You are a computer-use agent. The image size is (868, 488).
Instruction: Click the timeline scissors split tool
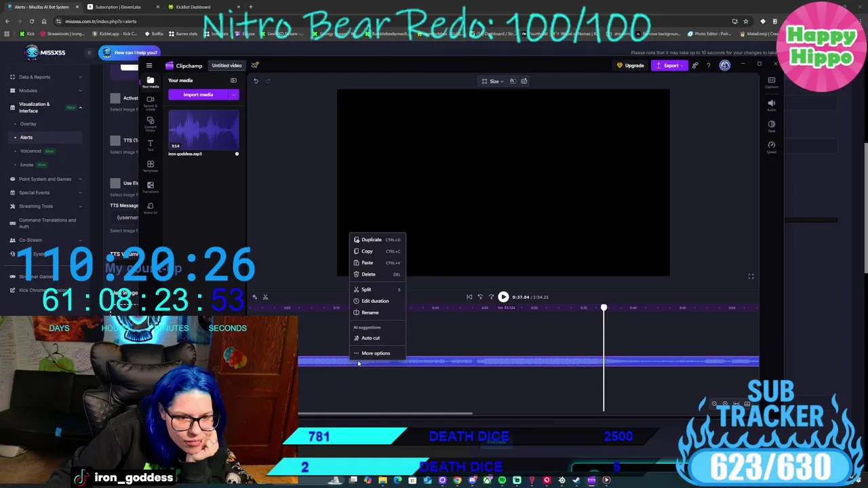[x=265, y=297]
